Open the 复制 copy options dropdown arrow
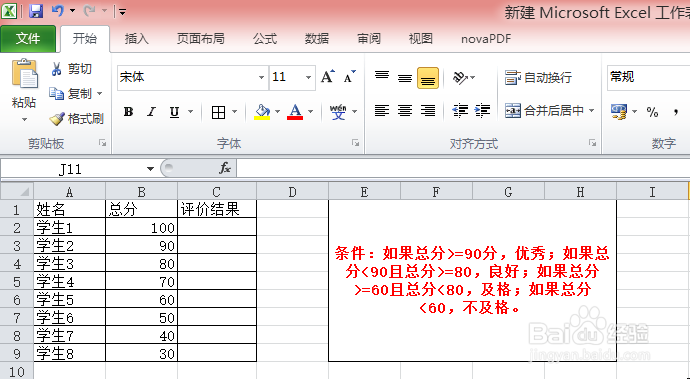 point(99,93)
